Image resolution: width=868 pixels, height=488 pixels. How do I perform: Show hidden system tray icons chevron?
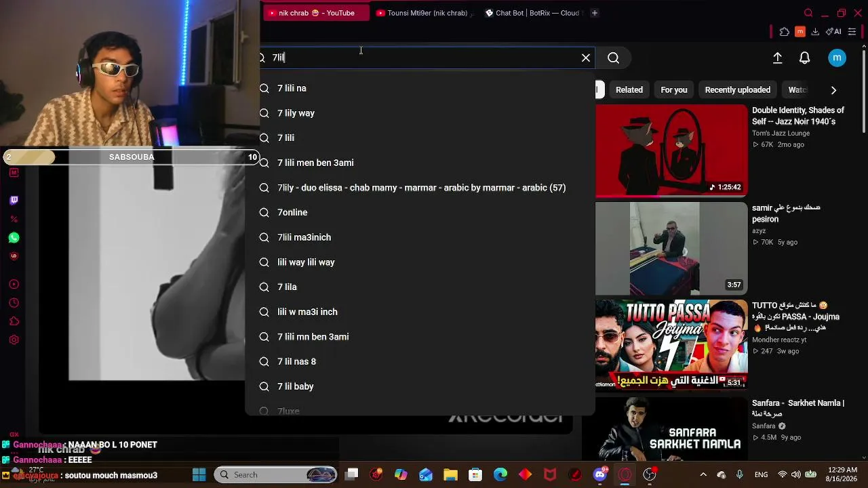click(x=703, y=474)
